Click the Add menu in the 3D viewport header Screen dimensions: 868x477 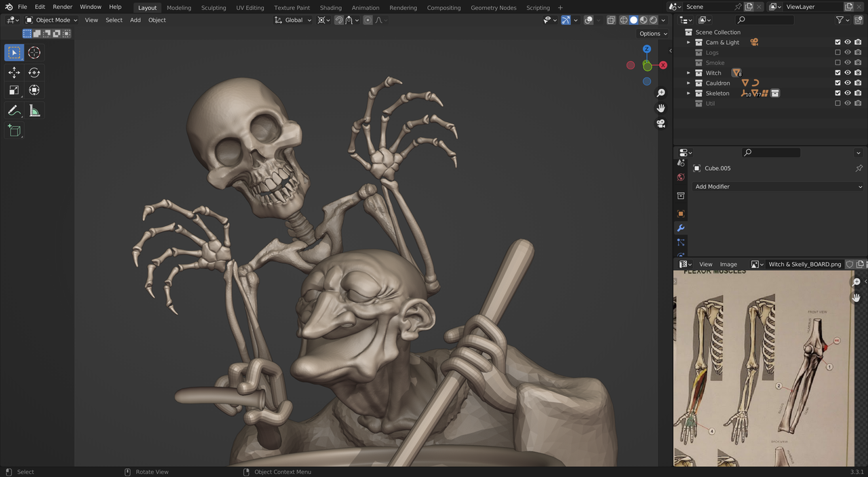click(x=135, y=20)
